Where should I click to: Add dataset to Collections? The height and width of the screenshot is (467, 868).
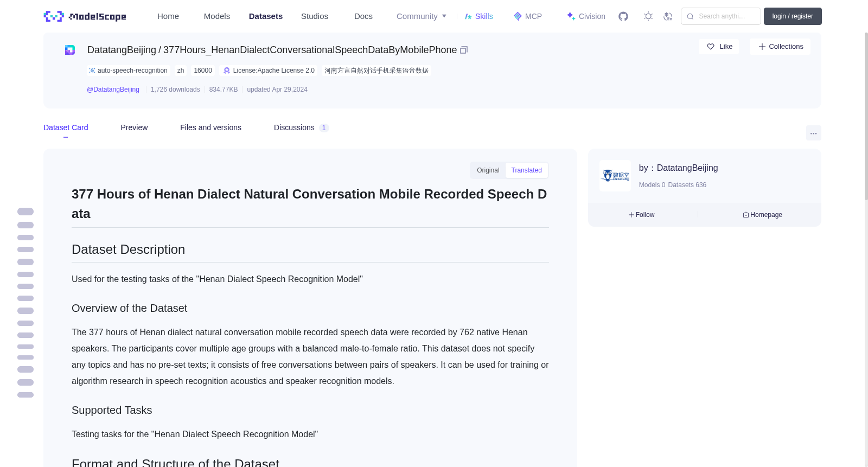(780, 47)
